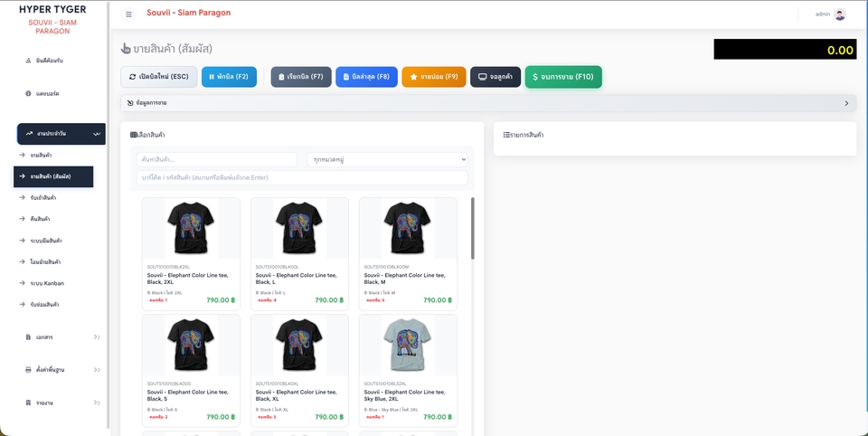Focus the ค้นหาสินค้า product search field
This screenshot has height=436, width=868.
pyautogui.click(x=216, y=159)
